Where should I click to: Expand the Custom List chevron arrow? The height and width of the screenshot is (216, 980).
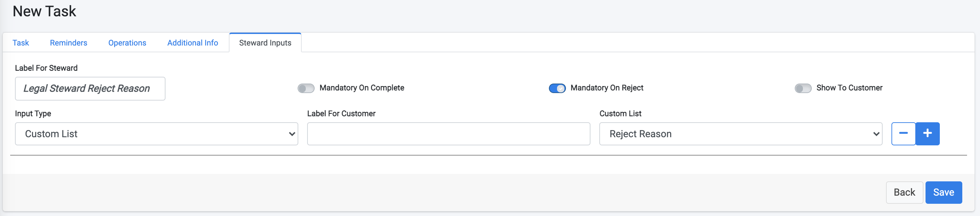[876, 133]
